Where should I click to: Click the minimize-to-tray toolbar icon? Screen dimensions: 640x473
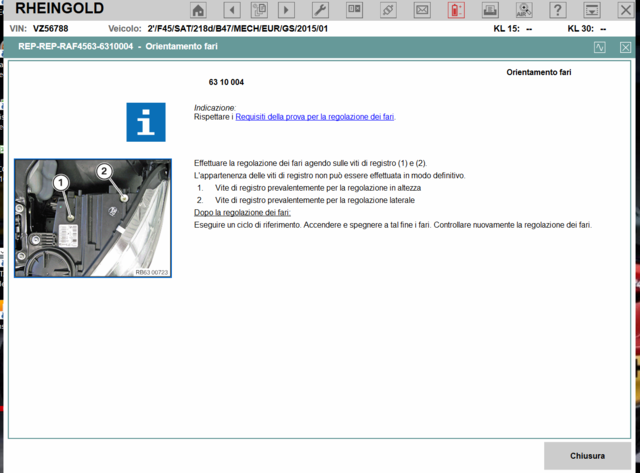(592, 10)
